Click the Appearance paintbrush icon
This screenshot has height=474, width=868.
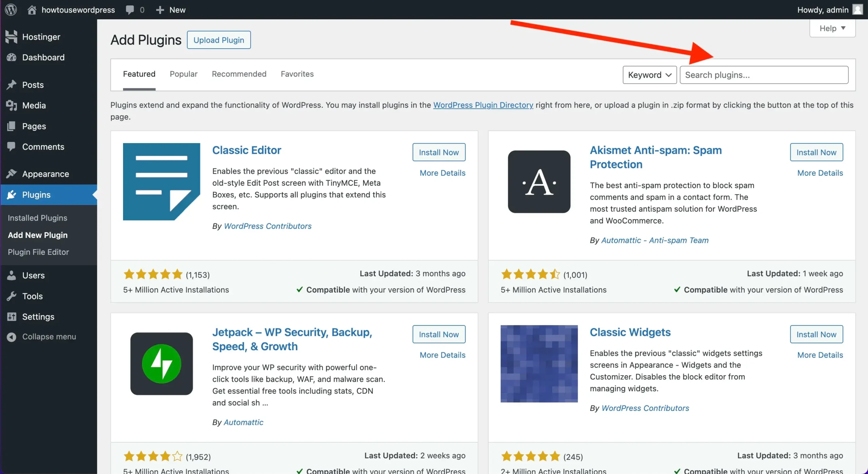click(11, 174)
